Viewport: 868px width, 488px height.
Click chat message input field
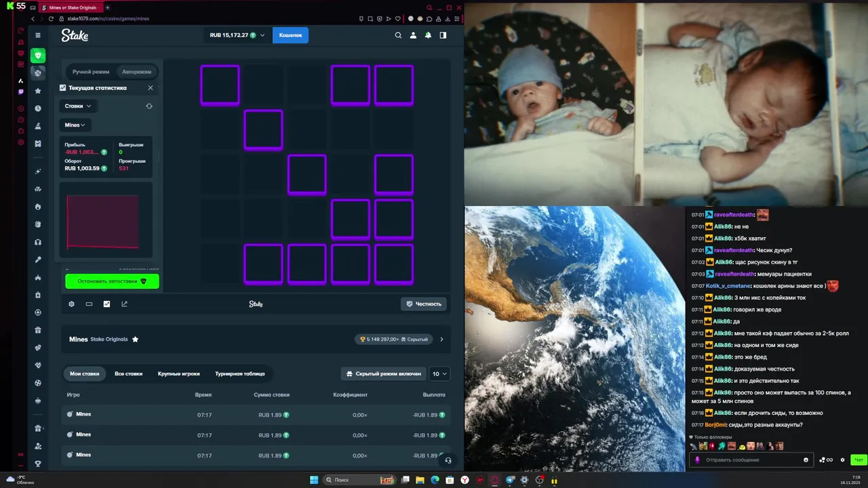click(x=751, y=460)
